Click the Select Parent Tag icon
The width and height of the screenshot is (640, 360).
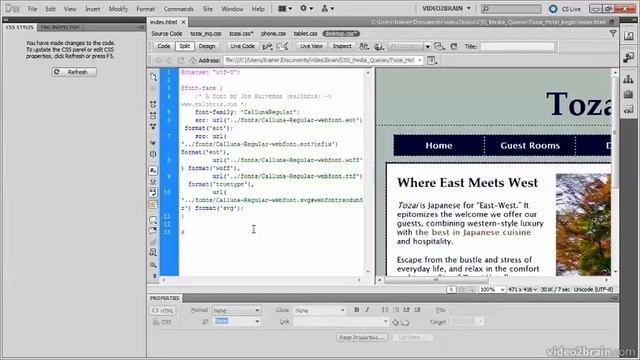153,142
